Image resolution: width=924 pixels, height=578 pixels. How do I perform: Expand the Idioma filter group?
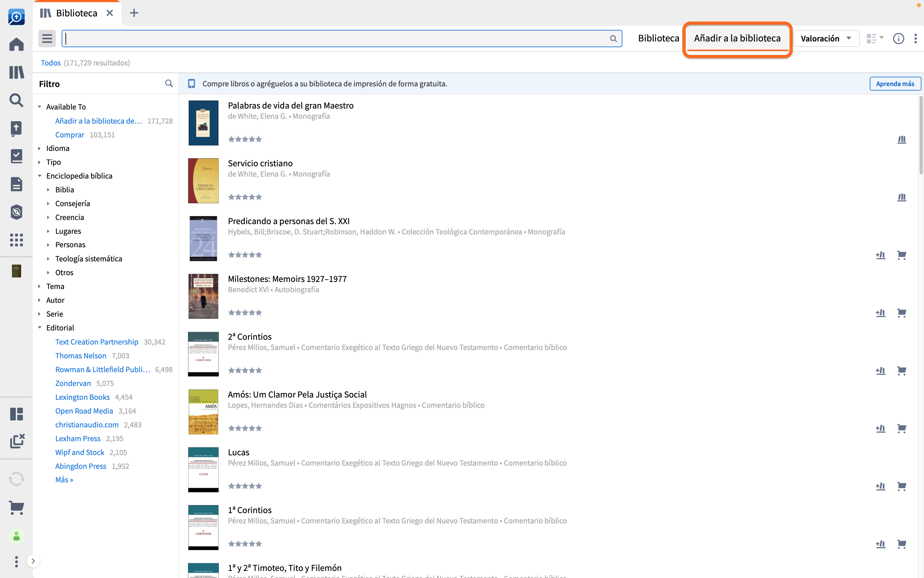pyautogui.click(x=39, y=148)
